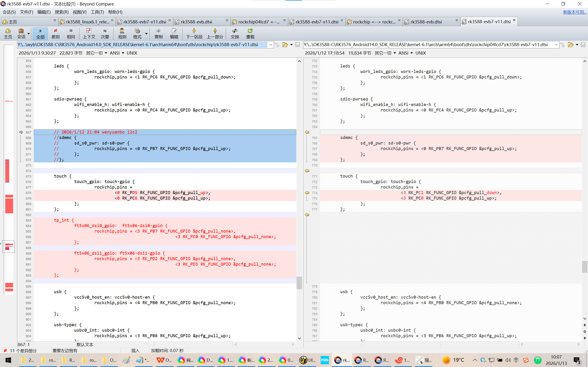Click the Home (主页) toolbar icon
Viewport: 588px width, 367px height.
pos(8,33)
